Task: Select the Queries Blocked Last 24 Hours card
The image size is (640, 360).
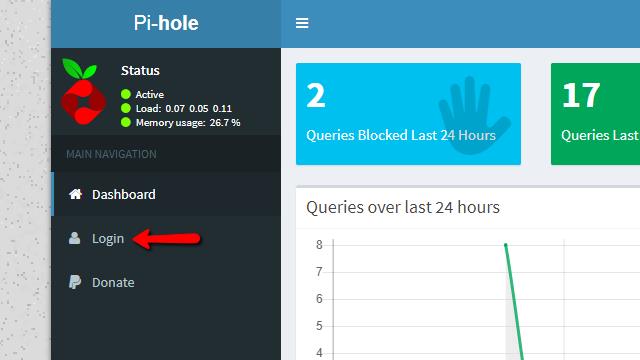Action: point(408,114)
